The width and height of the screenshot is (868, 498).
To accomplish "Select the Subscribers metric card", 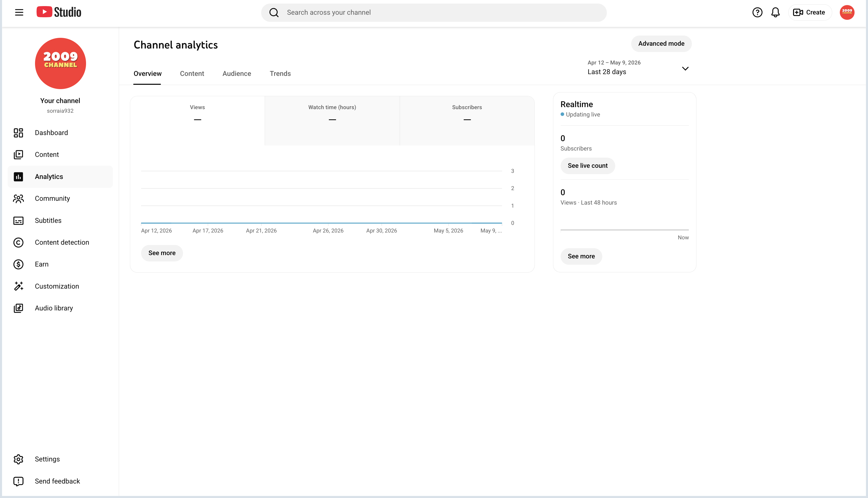I will click(467, 121).
